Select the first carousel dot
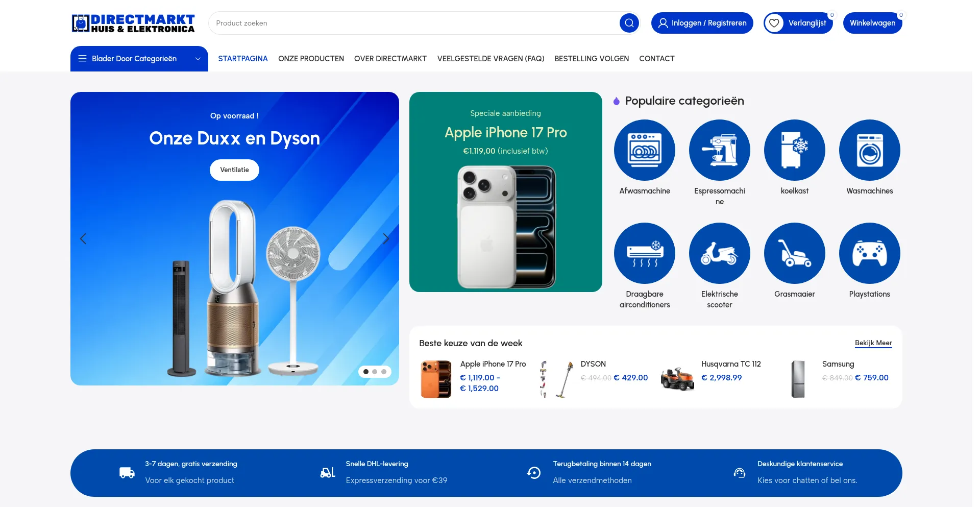The height and width of the screenshot is (507, 980). [366, 372]
